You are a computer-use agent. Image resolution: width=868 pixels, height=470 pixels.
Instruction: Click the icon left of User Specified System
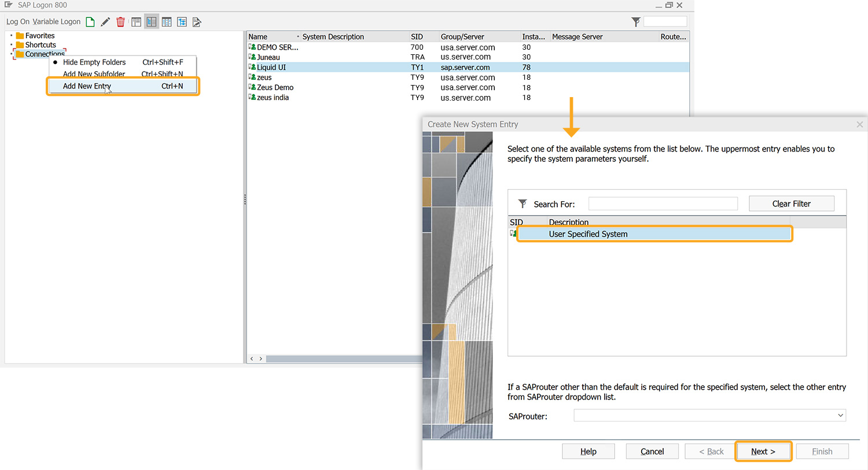point(513,234)
